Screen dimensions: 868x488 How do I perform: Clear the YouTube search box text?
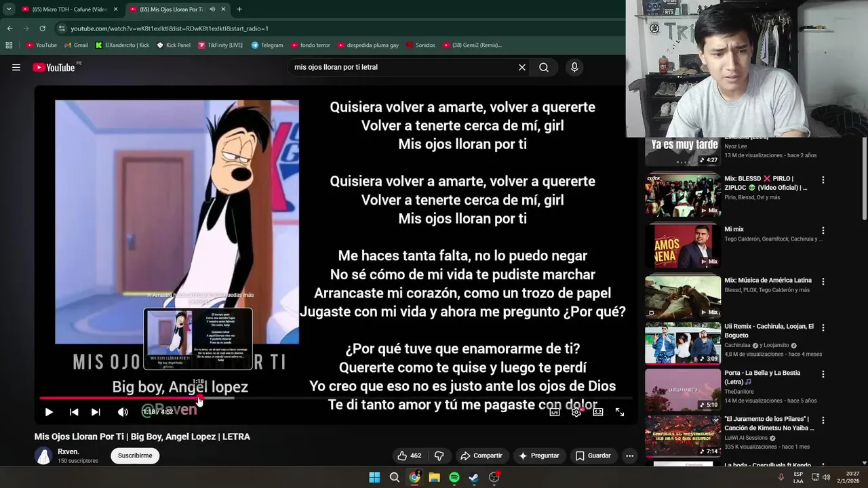click(522, 67)
